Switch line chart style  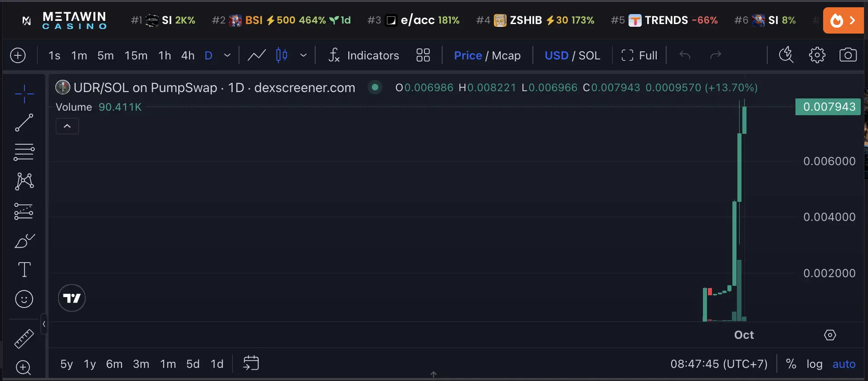(257, 55)
